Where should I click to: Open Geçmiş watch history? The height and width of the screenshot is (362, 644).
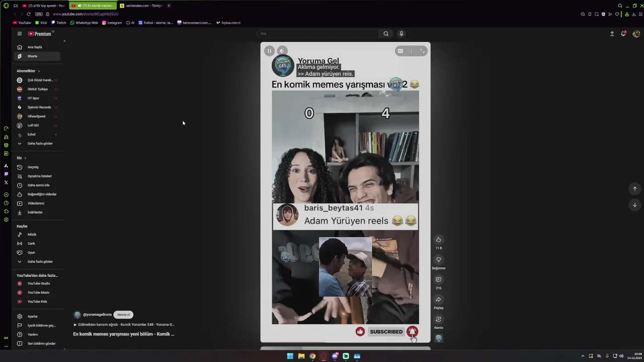point(37,167)
